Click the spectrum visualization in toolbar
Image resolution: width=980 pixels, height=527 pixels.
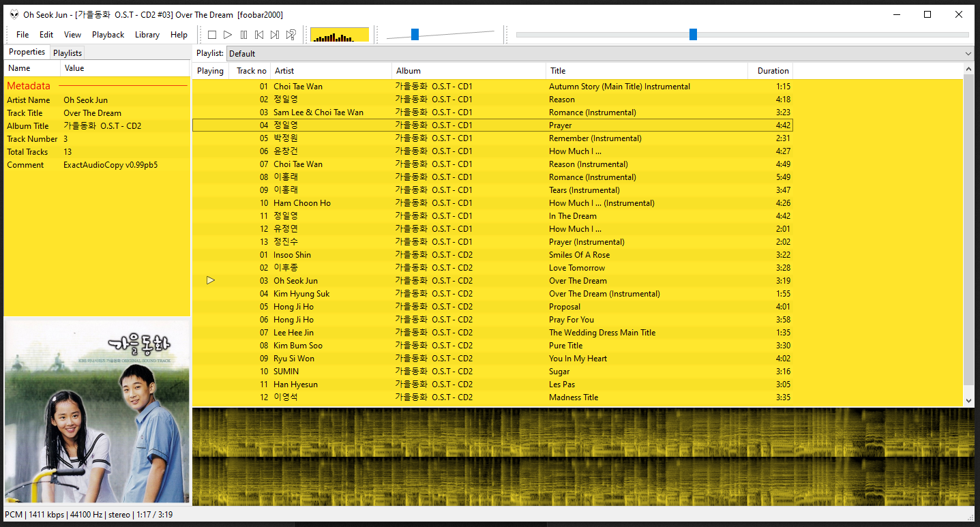[x=340, y=35]
